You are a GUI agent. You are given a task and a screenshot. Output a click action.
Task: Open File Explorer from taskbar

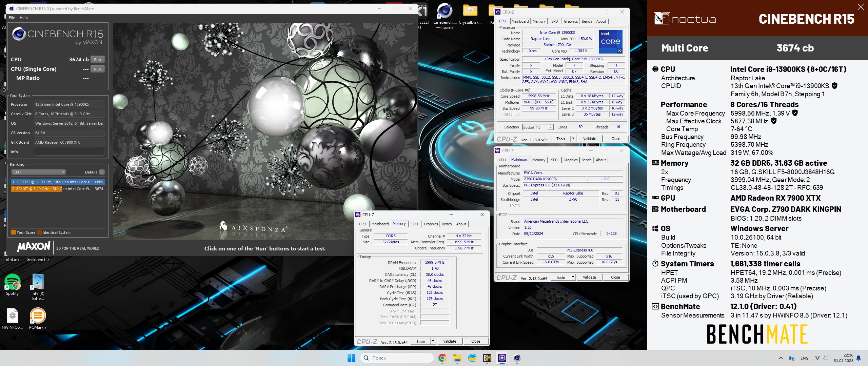[457, 358]
